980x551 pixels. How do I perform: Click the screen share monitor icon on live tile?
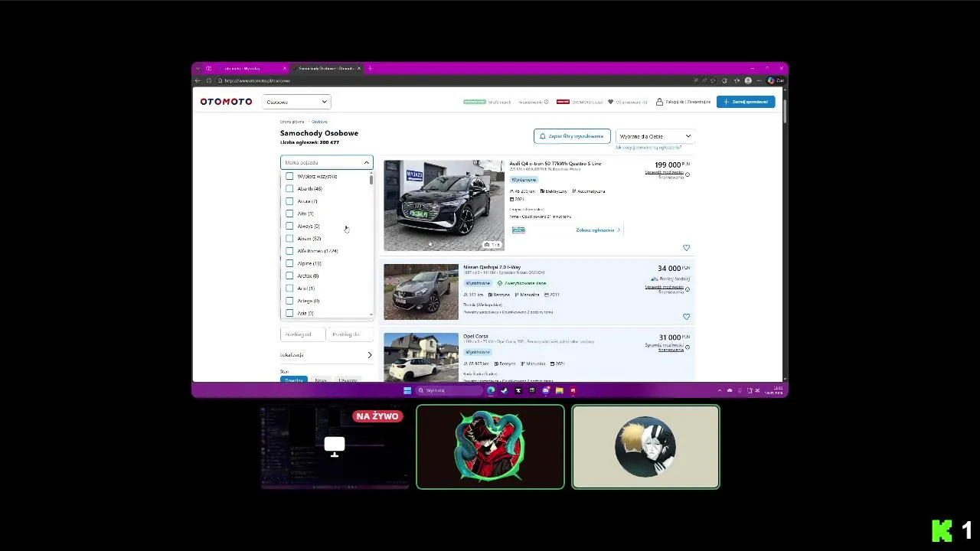(x=335, y=446)
